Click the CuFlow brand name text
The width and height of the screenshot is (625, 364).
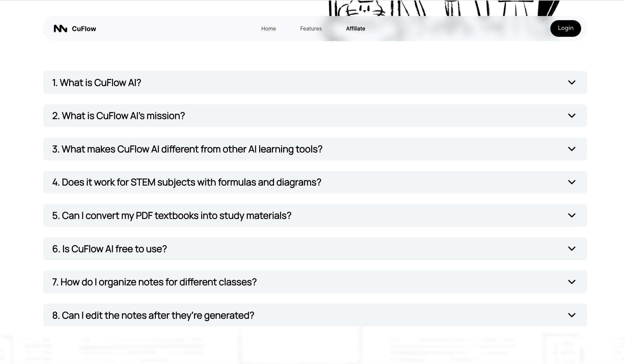point(84,29)
